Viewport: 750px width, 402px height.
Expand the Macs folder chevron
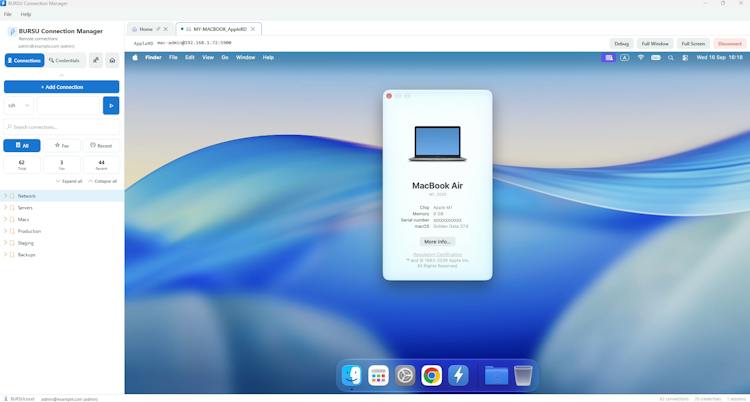(x=5, y=219)
